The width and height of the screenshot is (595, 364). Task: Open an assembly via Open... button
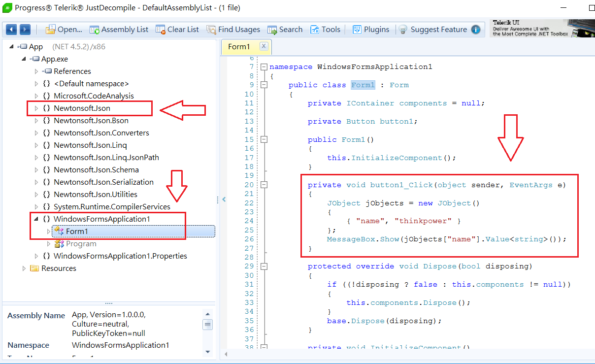click(64, 30)
